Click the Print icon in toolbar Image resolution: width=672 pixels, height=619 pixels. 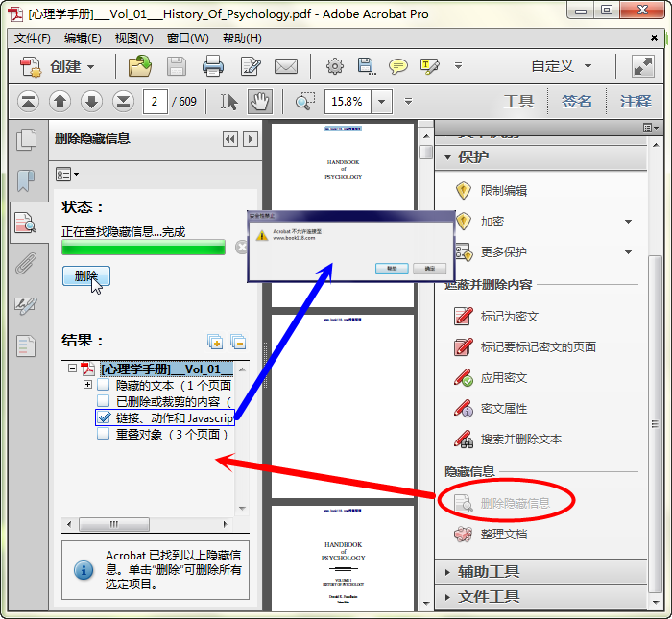coord(212,66)
